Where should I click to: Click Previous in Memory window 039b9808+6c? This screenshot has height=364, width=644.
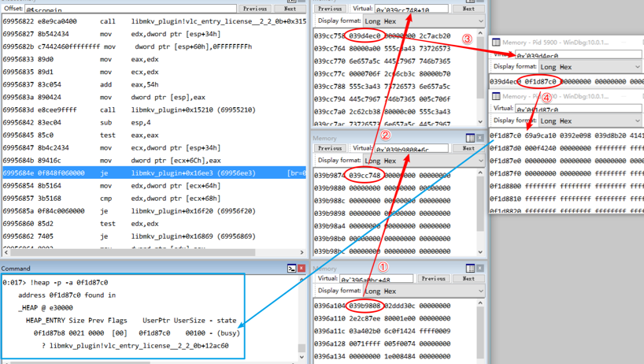[x=330, y=148]
